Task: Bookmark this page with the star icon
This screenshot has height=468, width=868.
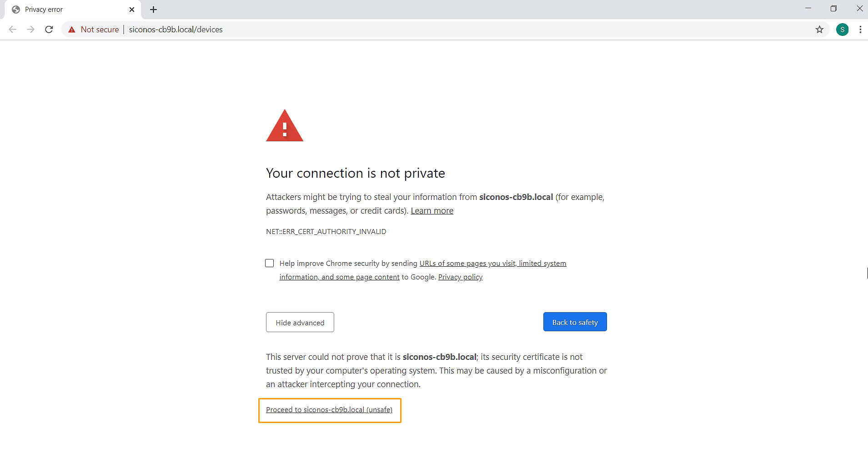Action: (x=819, y=30)
